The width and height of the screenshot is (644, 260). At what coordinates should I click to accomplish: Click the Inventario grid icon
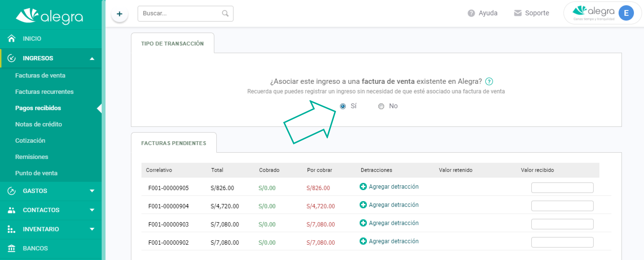(12, 229)
